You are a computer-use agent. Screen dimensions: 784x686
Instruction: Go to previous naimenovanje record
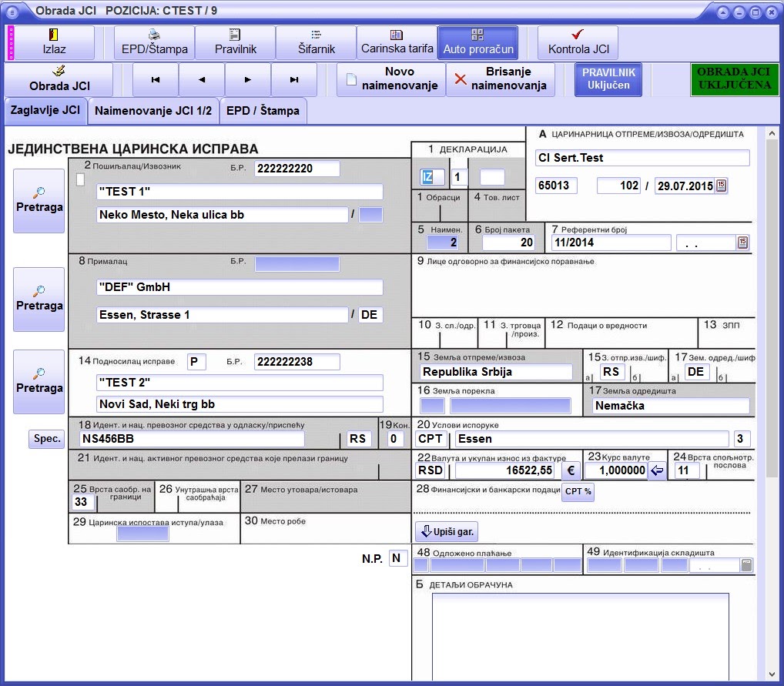pos(202,79)
